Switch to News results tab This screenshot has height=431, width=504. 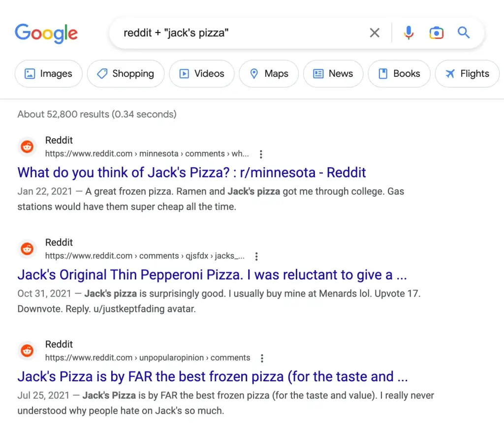333,74
